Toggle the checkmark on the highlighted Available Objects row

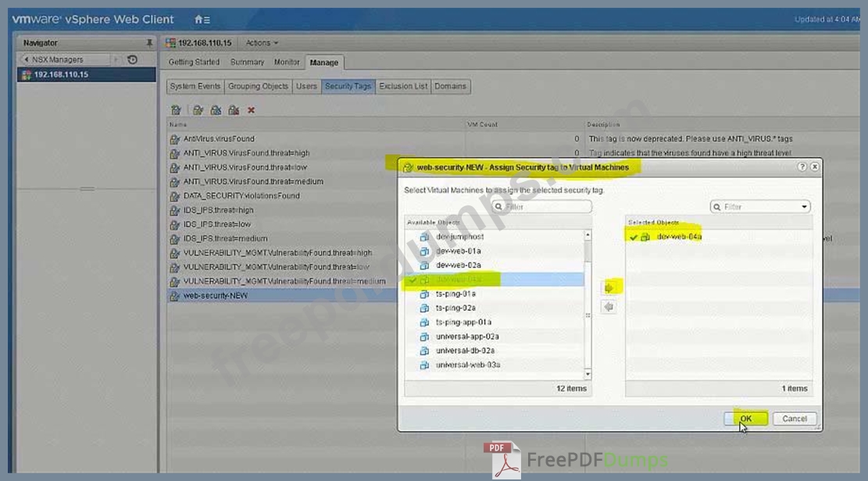click(413, 280)
